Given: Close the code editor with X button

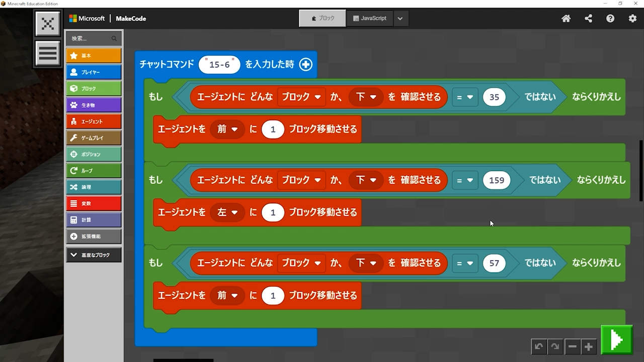Looking at the screenshot, I should (48, 24).
